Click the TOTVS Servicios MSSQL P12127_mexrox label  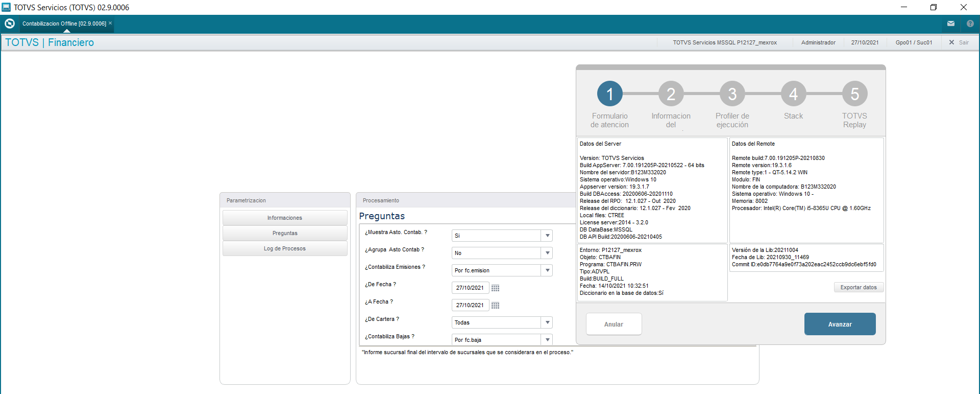click(725, 42)
